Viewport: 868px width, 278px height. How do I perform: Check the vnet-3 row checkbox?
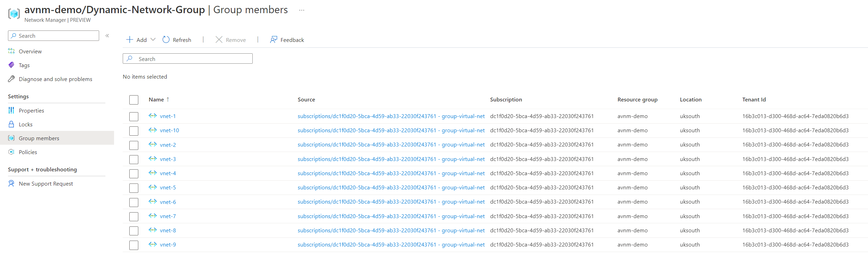point(134,159)
